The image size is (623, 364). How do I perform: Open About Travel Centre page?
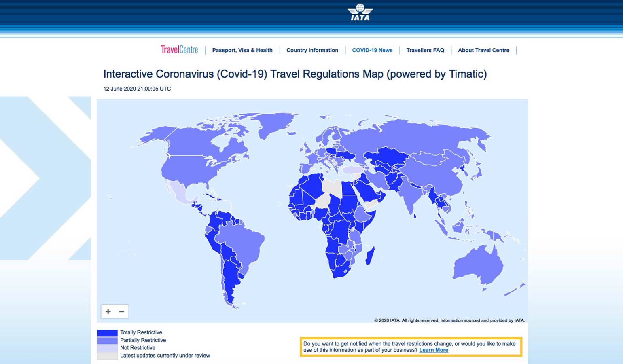tap(483, 50)
